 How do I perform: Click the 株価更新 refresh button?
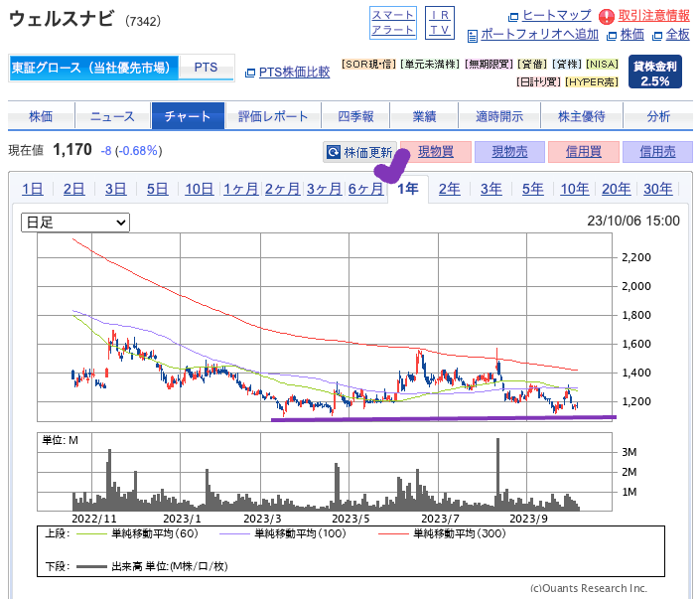(x=359, y=152)
